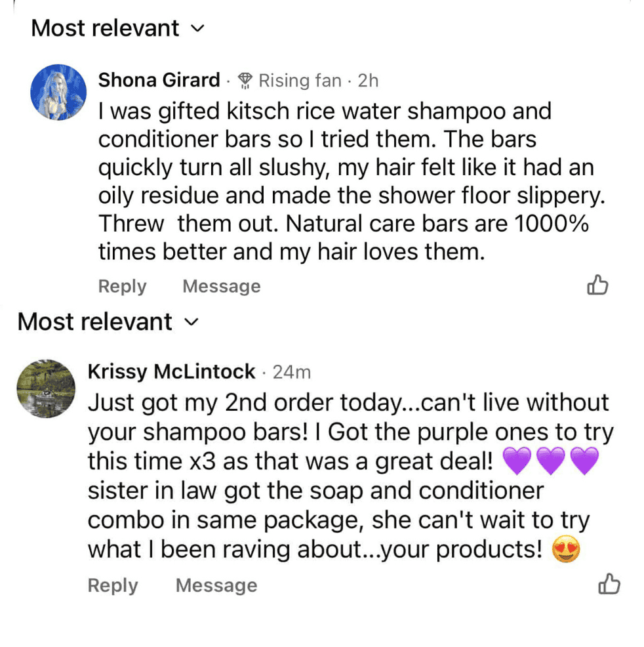644x647 pixels.
Task: Open Shona Girard's profile name link
Action: tap(159, 80)
